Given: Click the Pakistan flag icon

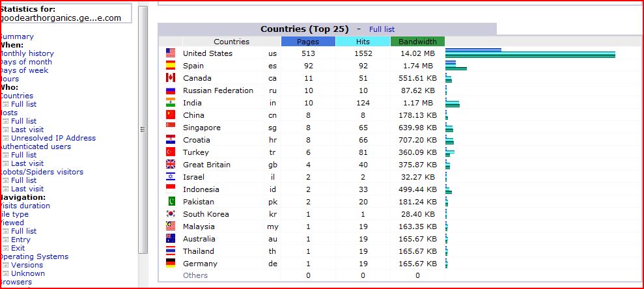Looking at the screenshot, I should (171, 201).
